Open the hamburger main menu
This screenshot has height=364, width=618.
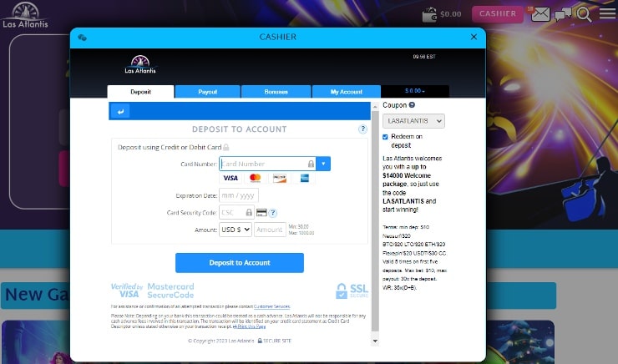(607, 13)
